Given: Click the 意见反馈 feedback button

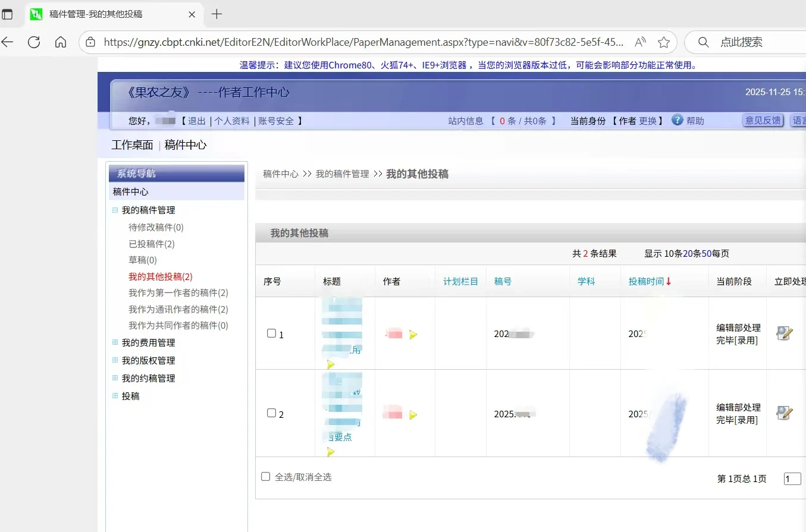Looking at the screenshot, I should [x=763, y=120].
